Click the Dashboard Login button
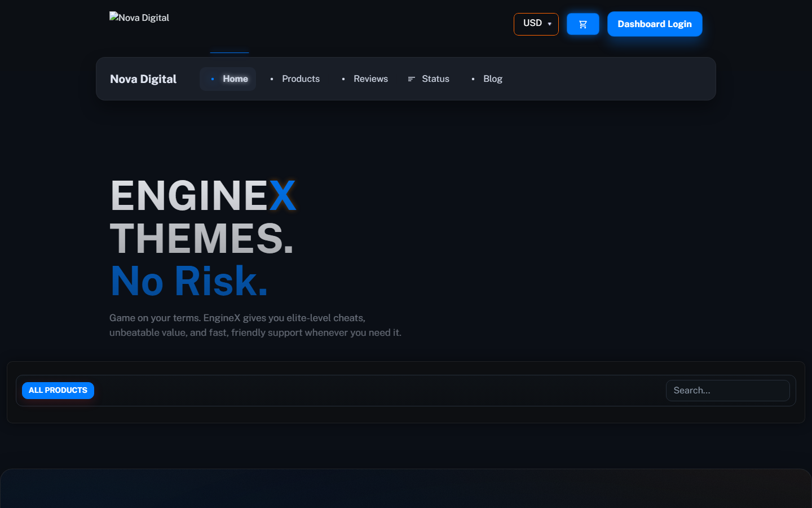The width and height of the screenshot is (812, 508). click(655, 24)
